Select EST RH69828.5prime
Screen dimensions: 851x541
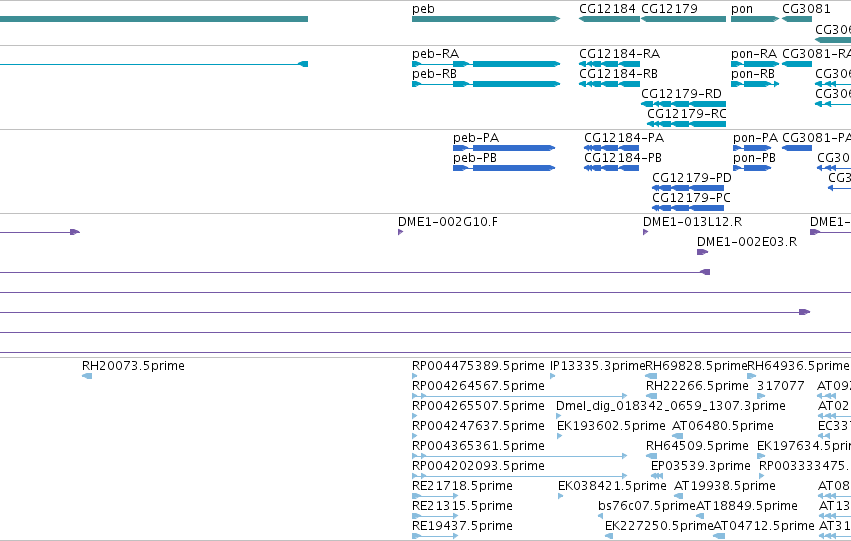click(651, 376)
